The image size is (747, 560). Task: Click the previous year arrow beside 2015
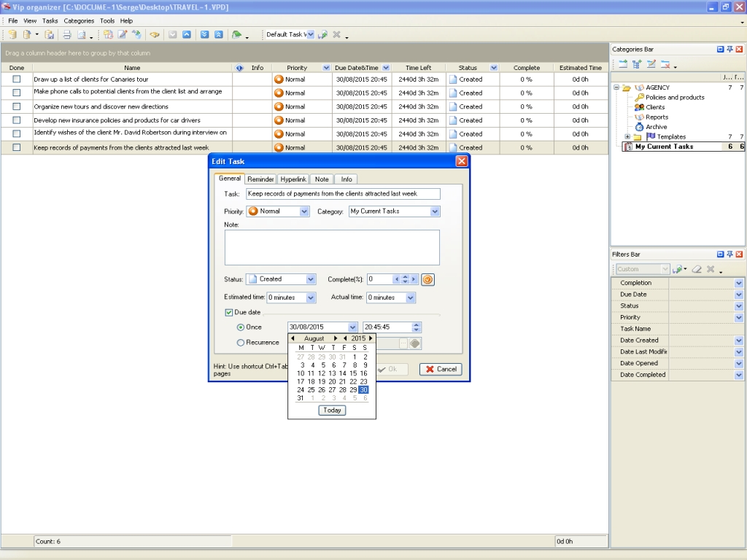pyautogui.click(x=345, y=338)
